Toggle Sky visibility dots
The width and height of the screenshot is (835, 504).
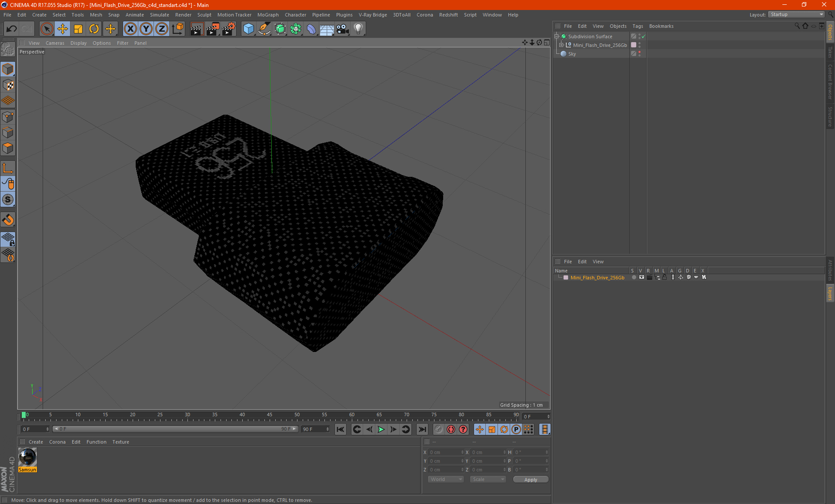click(639, 54)
